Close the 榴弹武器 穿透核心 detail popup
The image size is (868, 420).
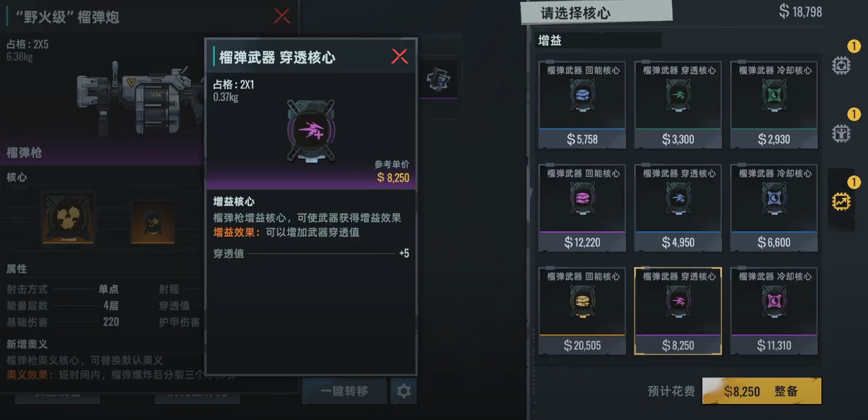click(x=399, y=56)
